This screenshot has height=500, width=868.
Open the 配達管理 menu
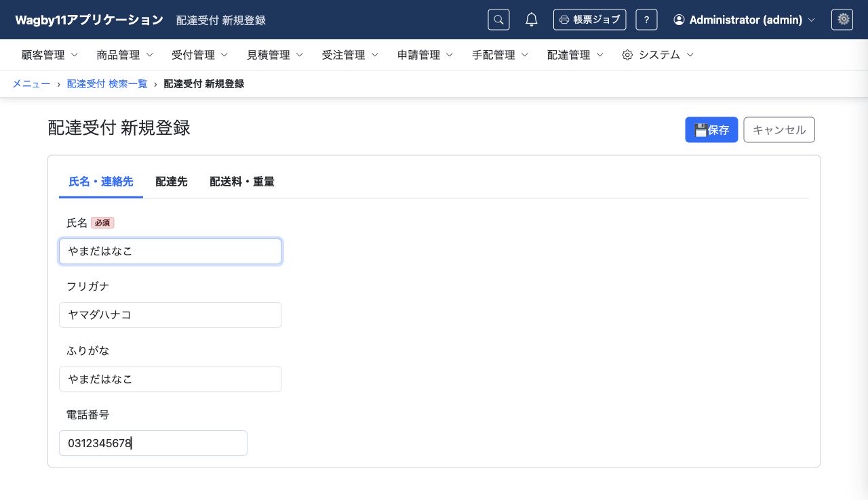coord(576,55)
